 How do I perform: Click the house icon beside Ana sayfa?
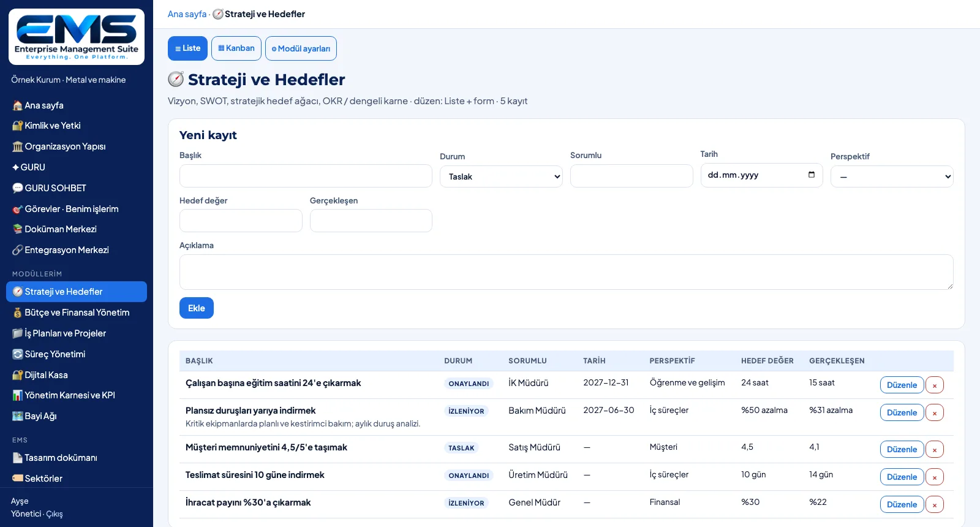(x=18, y=105)
